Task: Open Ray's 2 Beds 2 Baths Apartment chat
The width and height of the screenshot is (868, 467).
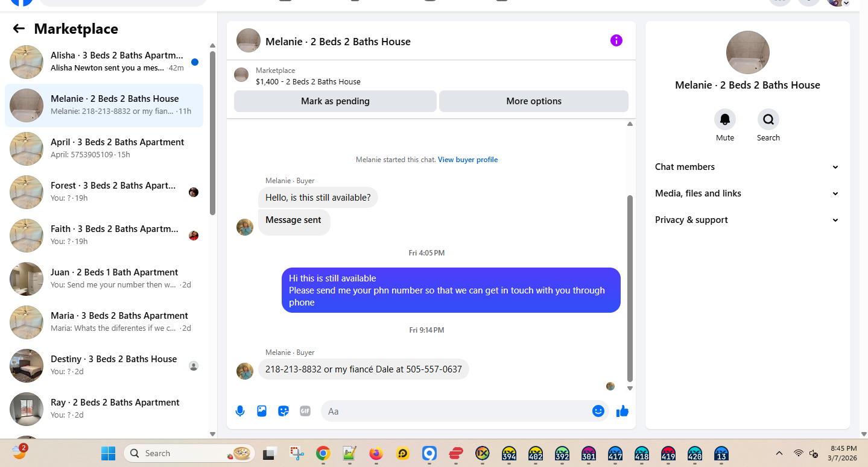Action: coord(104,409)
